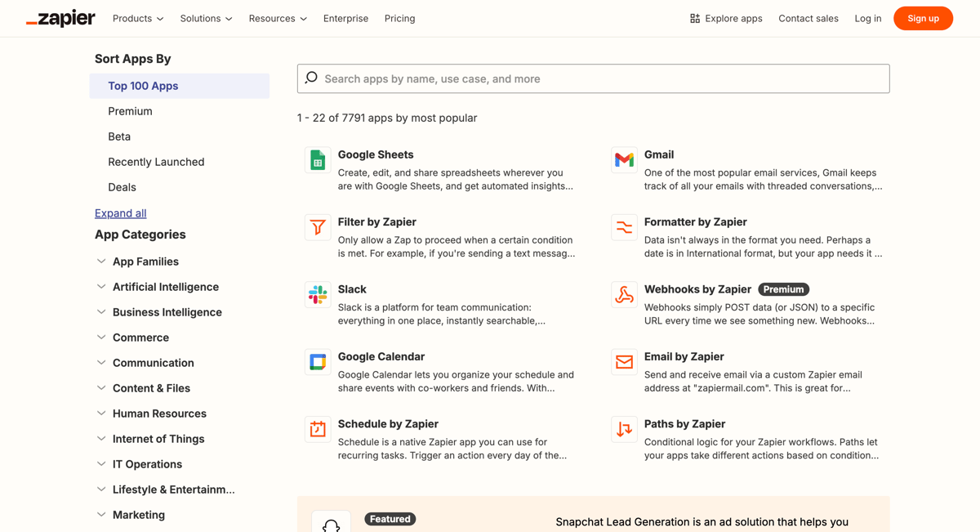
Task: Open the Enterprise nav link
Action: pos(345,18)
